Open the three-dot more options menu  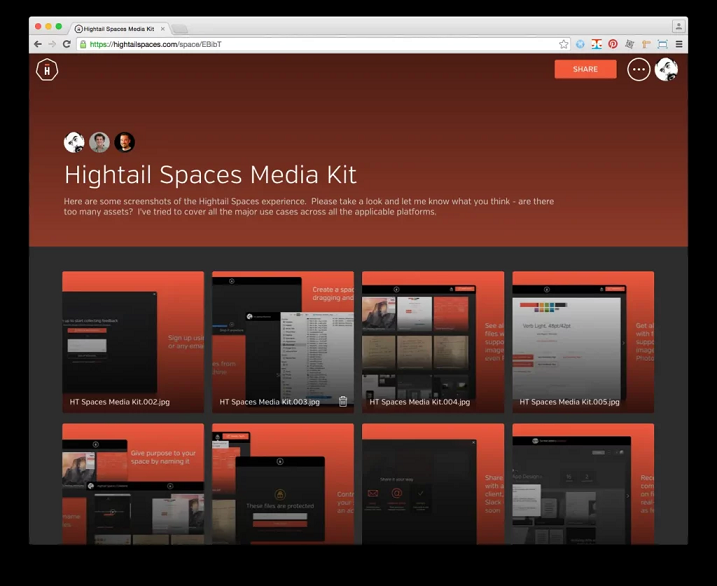[638, 69]
